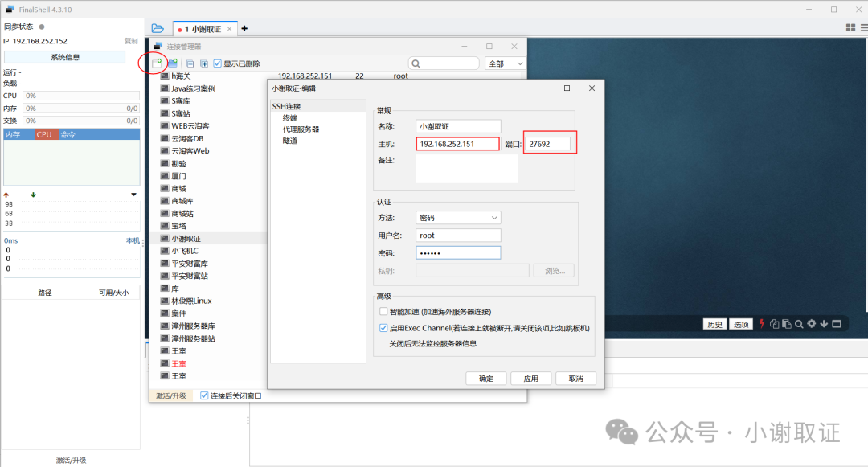Open the folder icon beside the session tabs
Screen dimensions: 868x467
pos(158,28)
